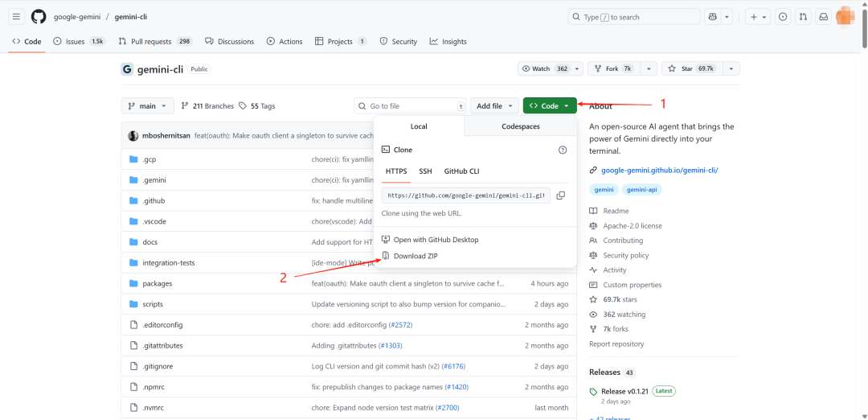This screenshot has width=868, height=420.
Task: Click the mboshernitsan author avatar
Action: [133, 136]
